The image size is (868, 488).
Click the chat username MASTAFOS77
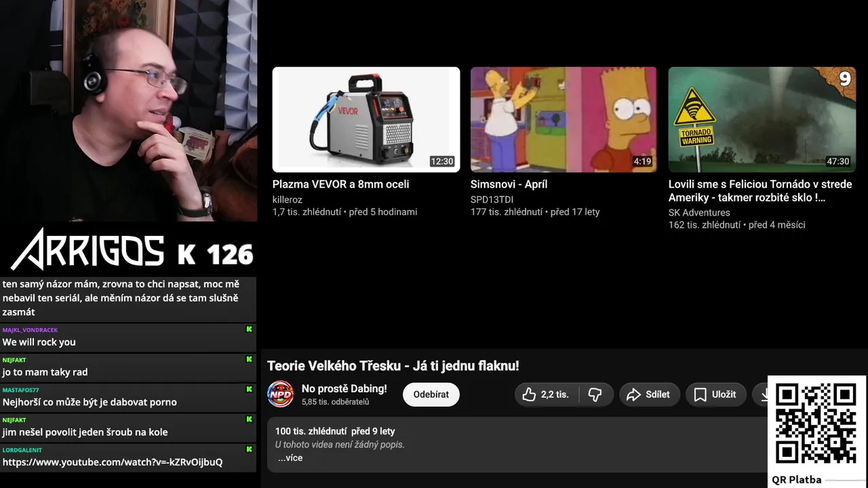click(x=20, y=390)
